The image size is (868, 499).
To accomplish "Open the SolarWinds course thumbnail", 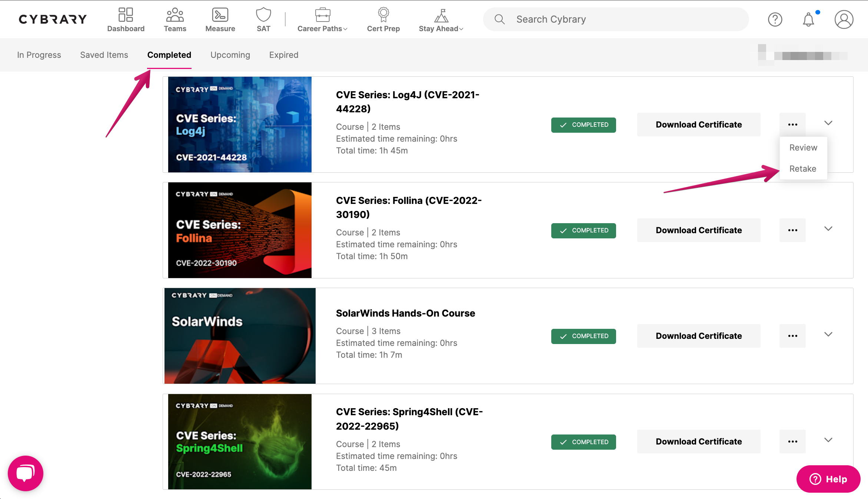I will coord(240,336).
